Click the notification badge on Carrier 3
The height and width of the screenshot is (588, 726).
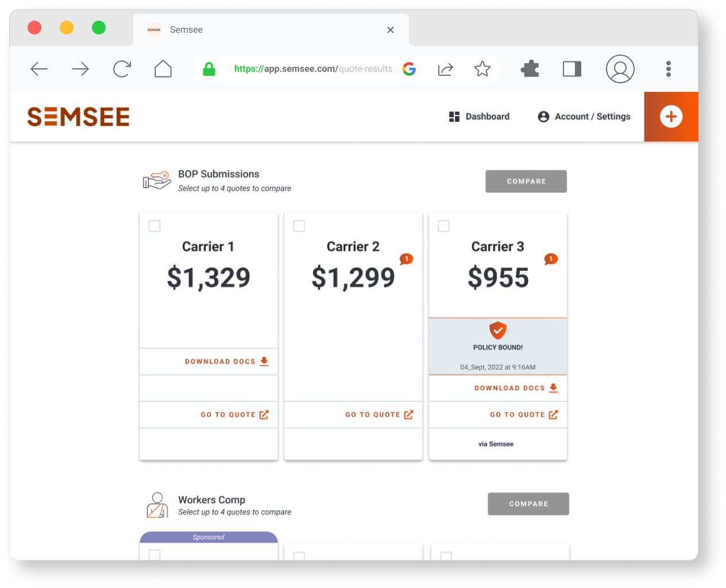click(x=551, y=259)
